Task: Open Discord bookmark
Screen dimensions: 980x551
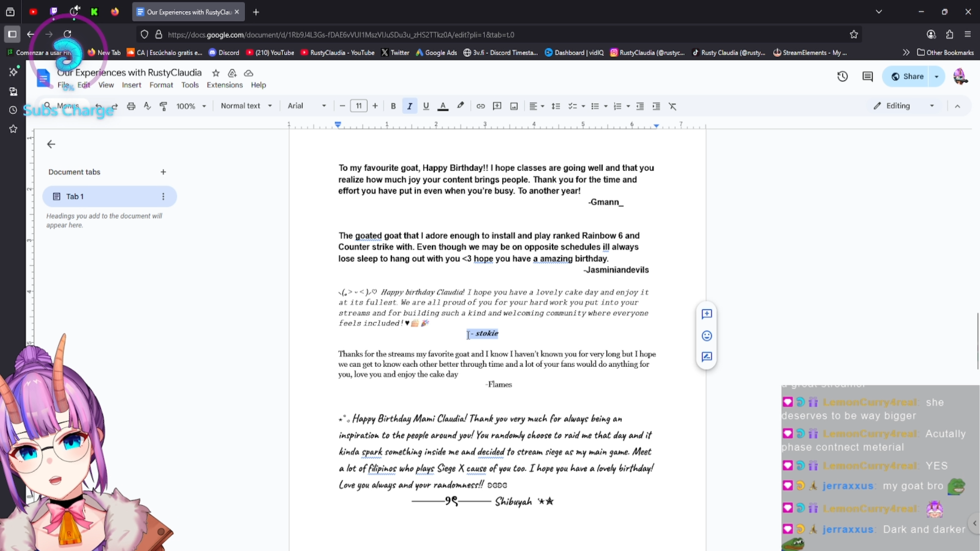Action: click(224, 53)
